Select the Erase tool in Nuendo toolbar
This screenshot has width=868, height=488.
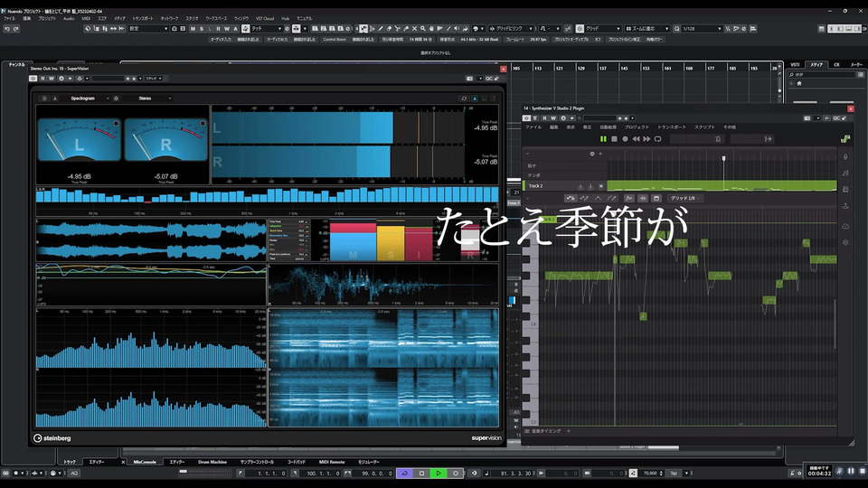(x=389, y=29)
